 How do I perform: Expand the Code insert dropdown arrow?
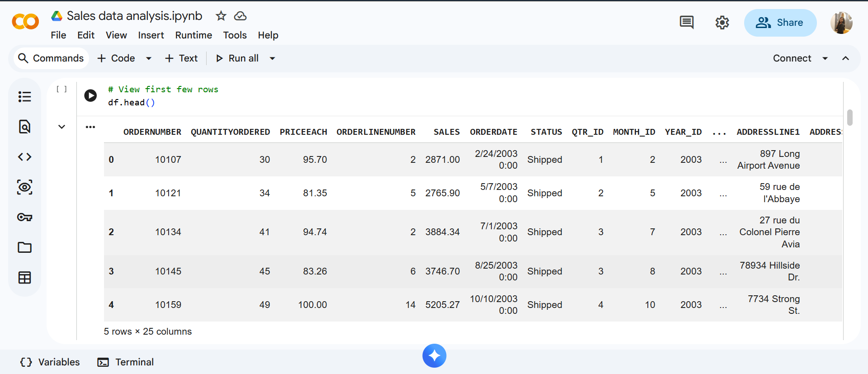149,58
